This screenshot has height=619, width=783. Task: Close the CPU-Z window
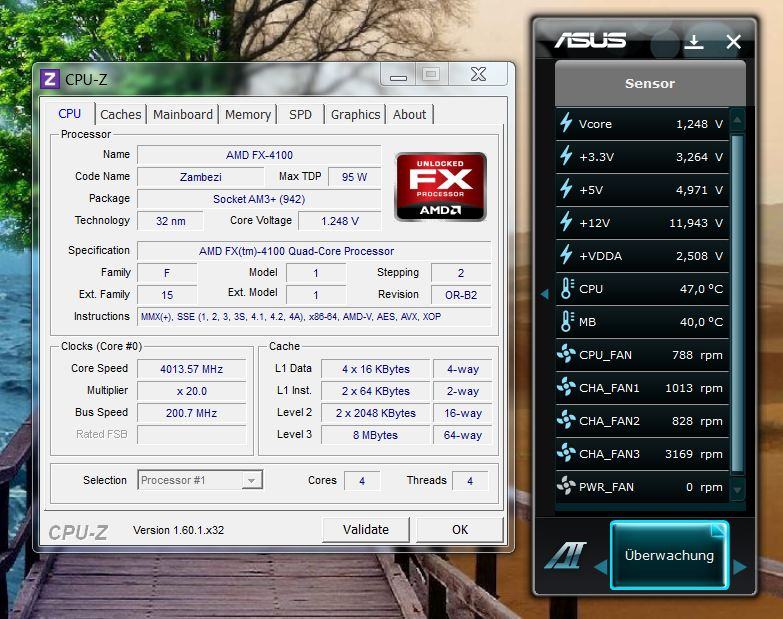pyautogui.click(x=478, y=74)
